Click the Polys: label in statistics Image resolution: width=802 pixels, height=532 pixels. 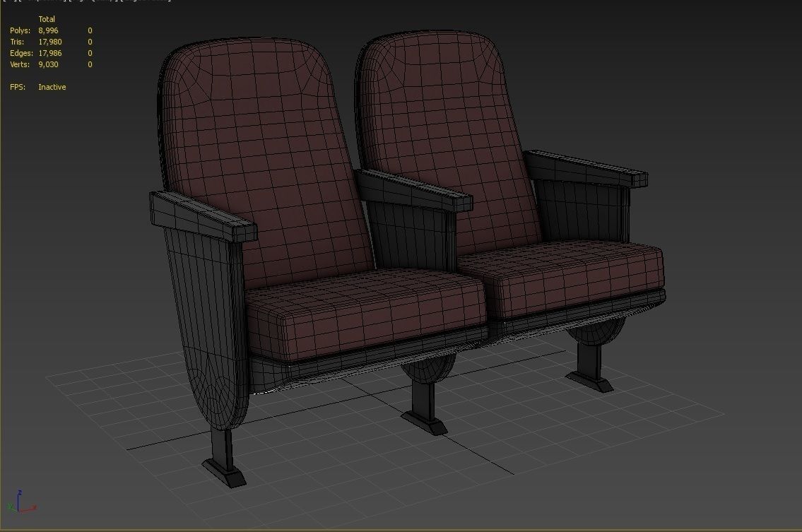pos(20,30)
